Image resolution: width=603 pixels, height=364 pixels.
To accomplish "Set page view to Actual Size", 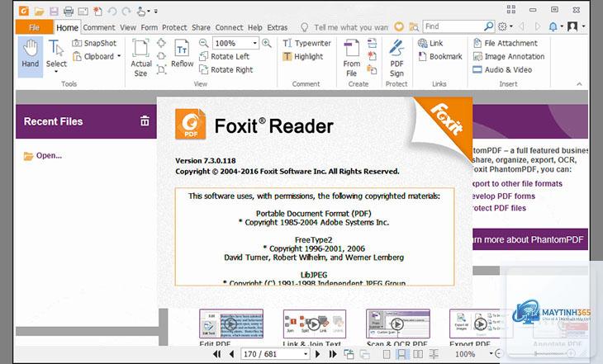I will point(140,58).
